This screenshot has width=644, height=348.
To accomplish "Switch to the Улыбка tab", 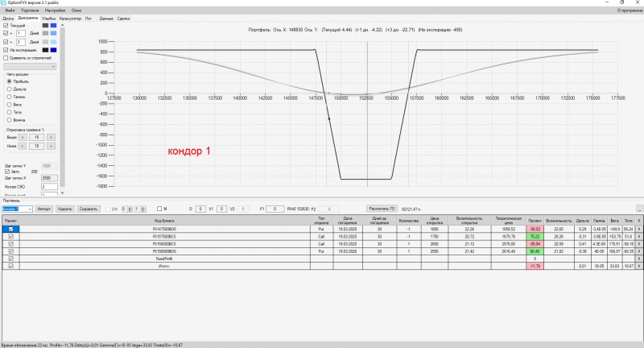I will click(x=48, y=19).
